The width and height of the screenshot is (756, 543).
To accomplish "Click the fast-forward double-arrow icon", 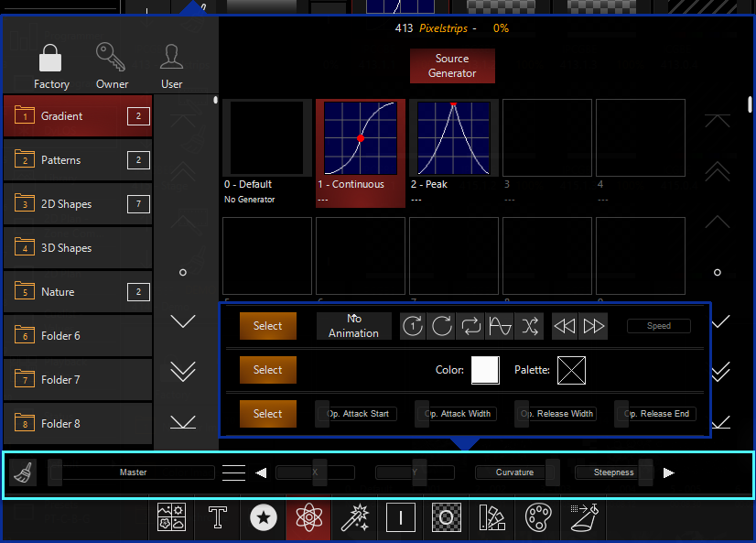I will click(x=593, y=326).
